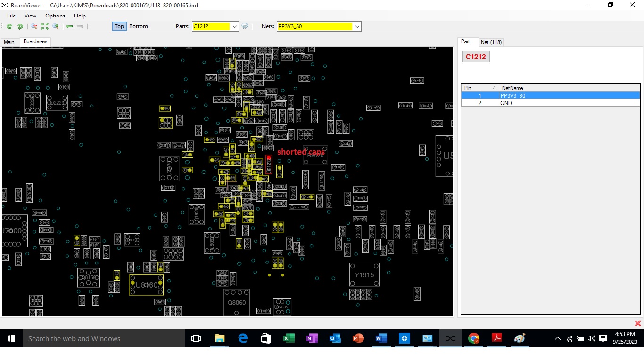Click the taskbar search box
The width and height of the screenshot is (644, 362).
click(104, 338)
